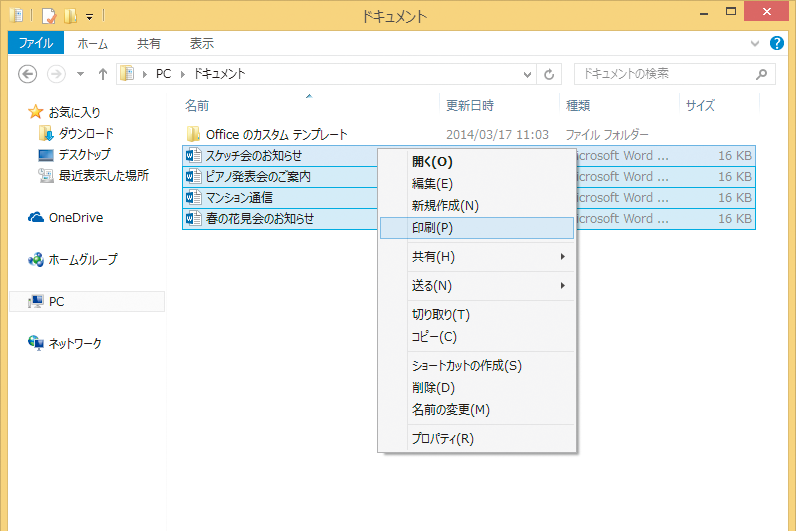
Task: Choose 名前の変更(M) from the context menu
Action: pos(476,410)
